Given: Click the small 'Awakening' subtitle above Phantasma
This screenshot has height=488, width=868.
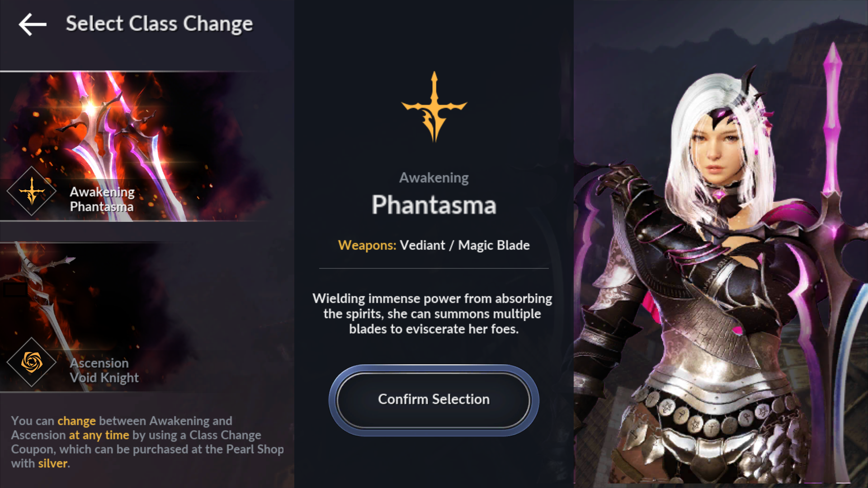Looking at the screenshot, I should [x=434, y=178].
